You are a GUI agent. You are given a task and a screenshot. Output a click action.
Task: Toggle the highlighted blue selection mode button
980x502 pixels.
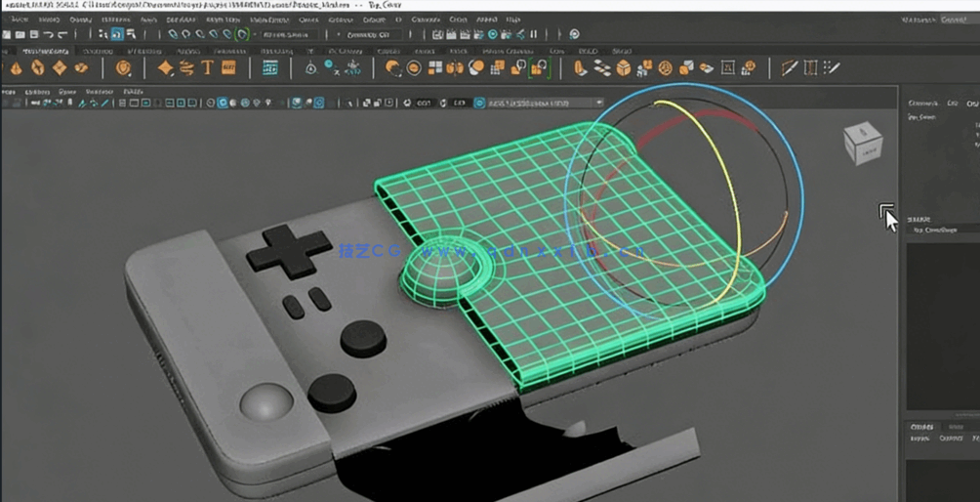[x=116, y=34]
